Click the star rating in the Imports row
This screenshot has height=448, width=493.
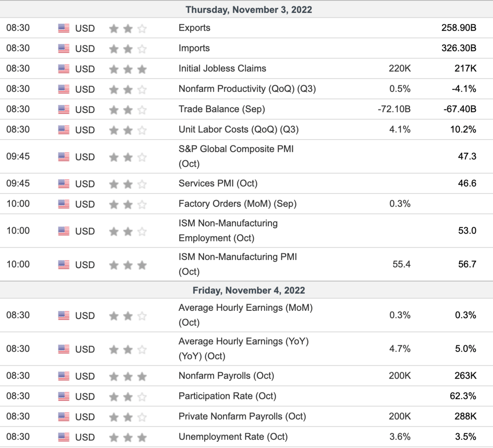[128, 49]
